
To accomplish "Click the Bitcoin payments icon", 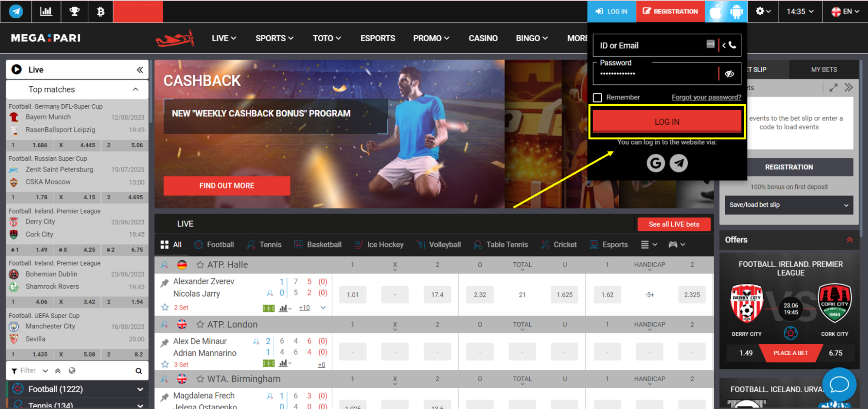I will point(100,11).
